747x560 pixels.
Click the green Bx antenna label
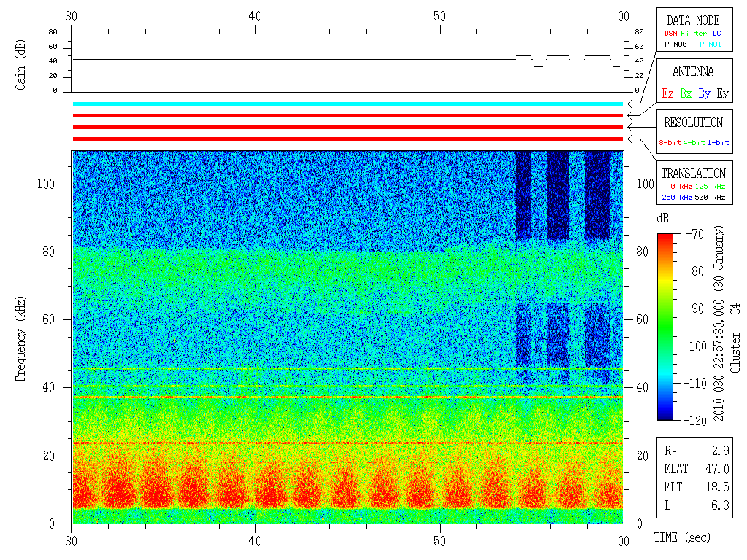(x=686, y=93)
